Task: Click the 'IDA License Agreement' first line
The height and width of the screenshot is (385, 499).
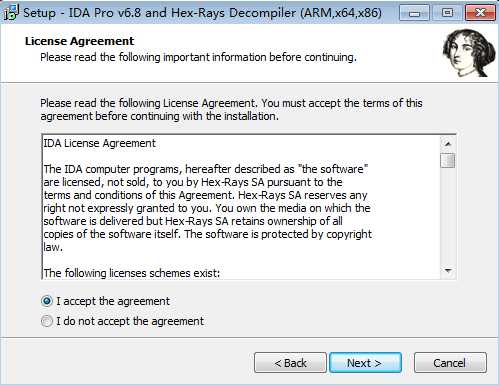Action: 100,143
